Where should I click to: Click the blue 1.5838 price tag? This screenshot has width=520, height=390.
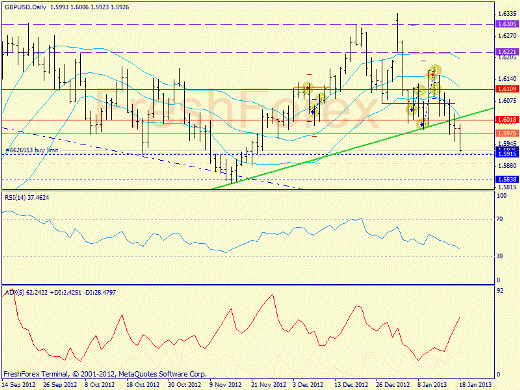[507, 179]
